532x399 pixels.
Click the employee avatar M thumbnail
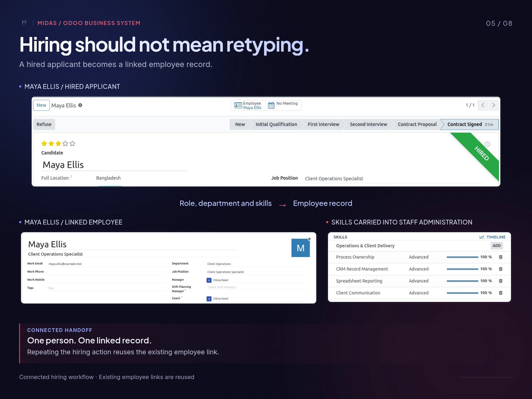[301, 248]
